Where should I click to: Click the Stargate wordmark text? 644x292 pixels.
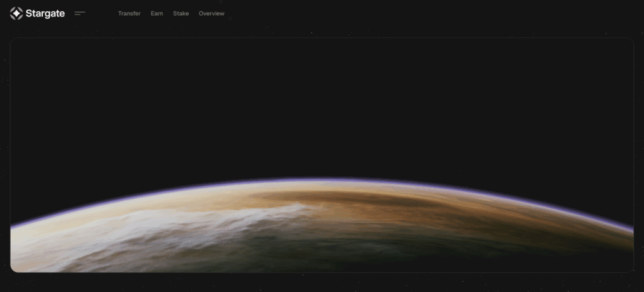45,13
